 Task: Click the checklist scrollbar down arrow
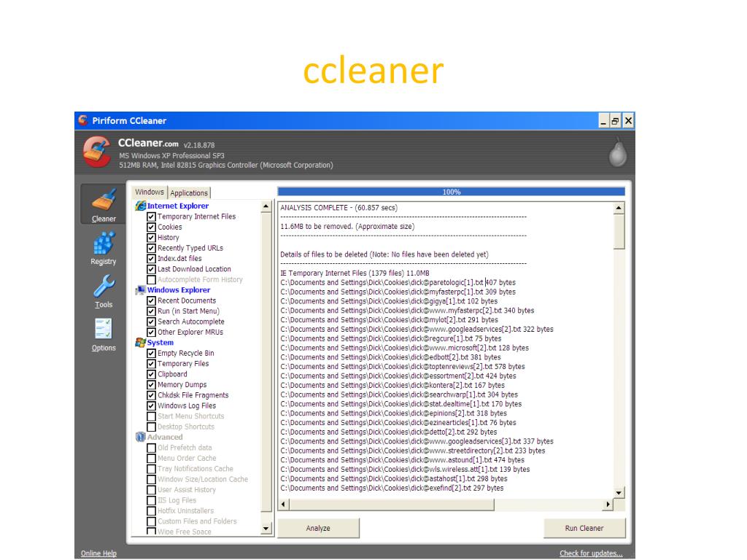(x=266, y=528)
